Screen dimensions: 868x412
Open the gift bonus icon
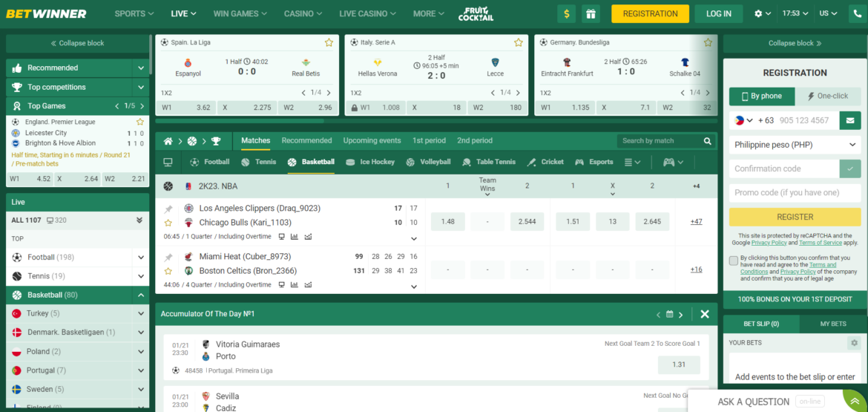point(592,14)
